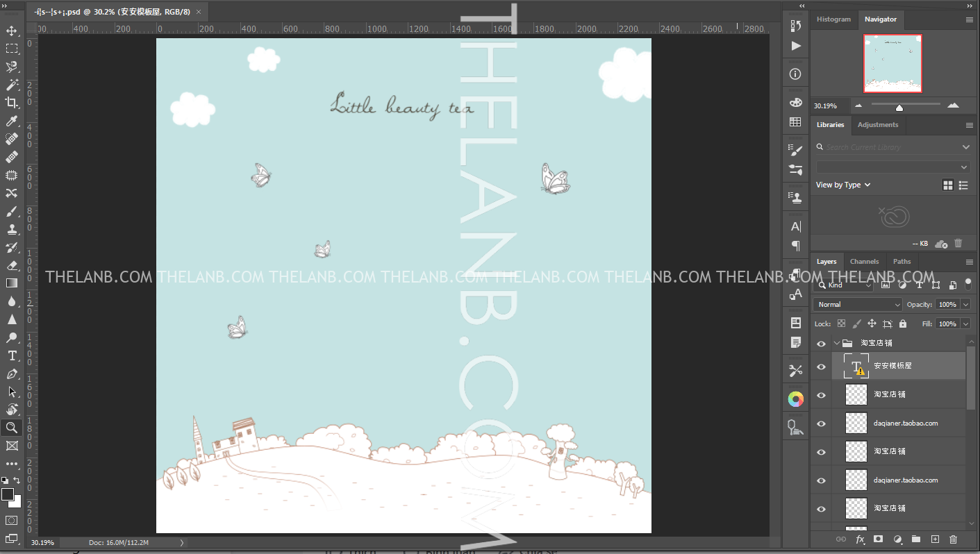Open the Color palette panel icon

796,102
